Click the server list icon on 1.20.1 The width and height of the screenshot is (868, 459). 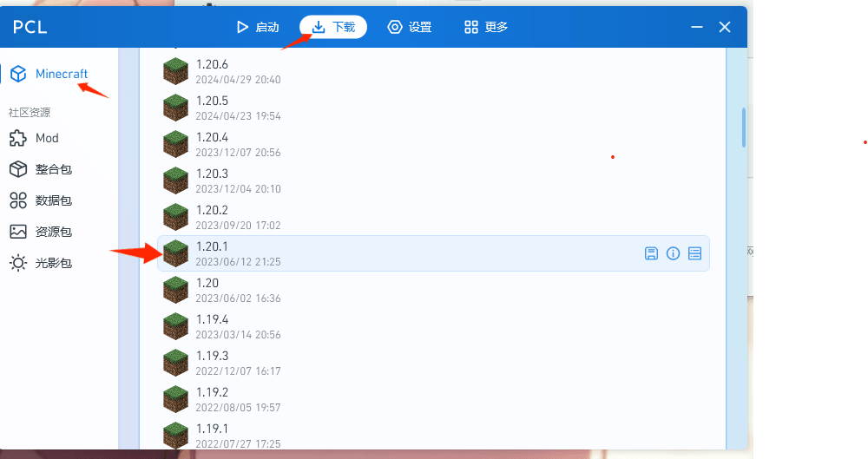coord(694,253)
